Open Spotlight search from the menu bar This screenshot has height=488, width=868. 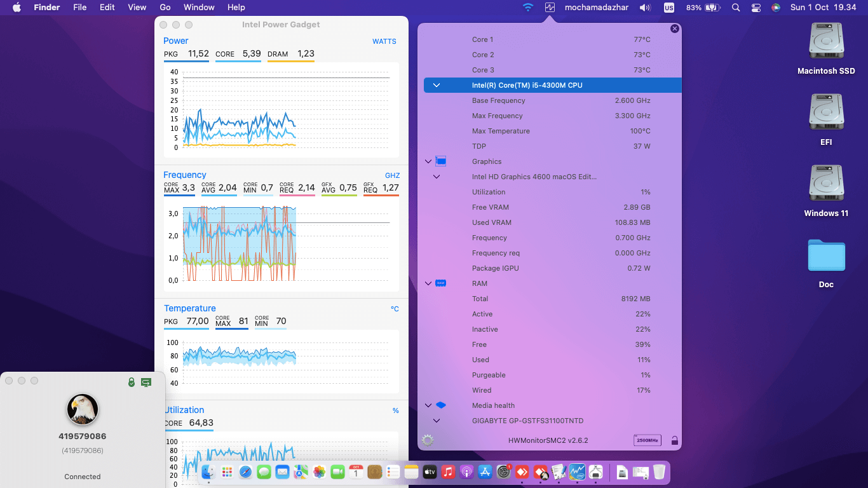(736, 8)
